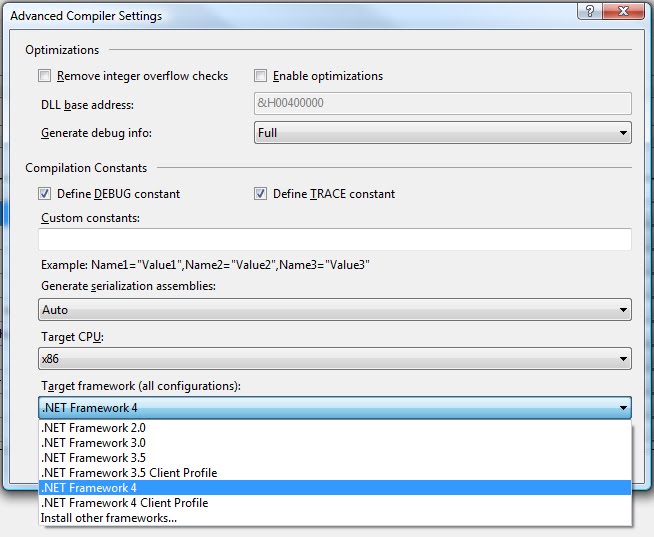Select .NET Framework 2.0 option
The width and height of the screenshot is (654, 537).
[x=335, y=428]
